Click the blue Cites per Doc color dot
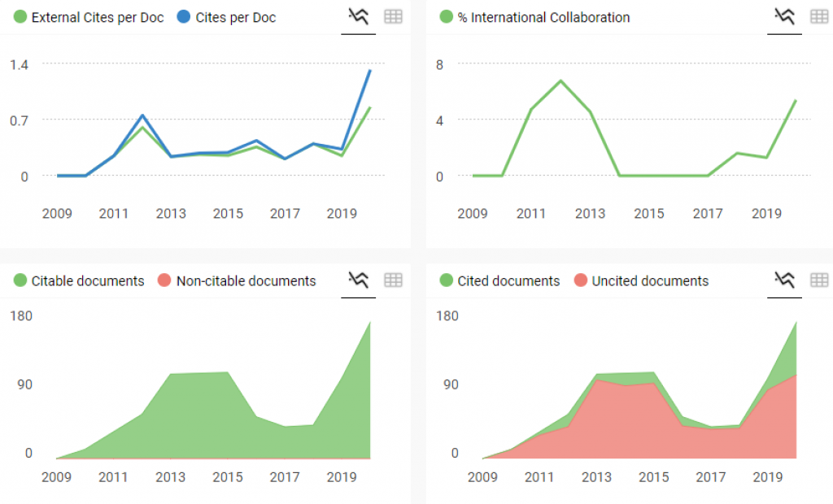 [x=185, y=17]
